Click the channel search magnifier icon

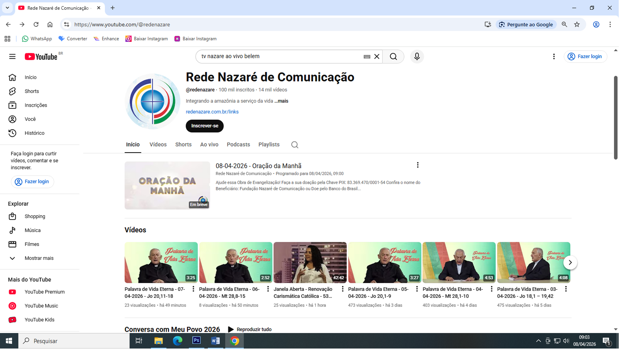[294, 145]
